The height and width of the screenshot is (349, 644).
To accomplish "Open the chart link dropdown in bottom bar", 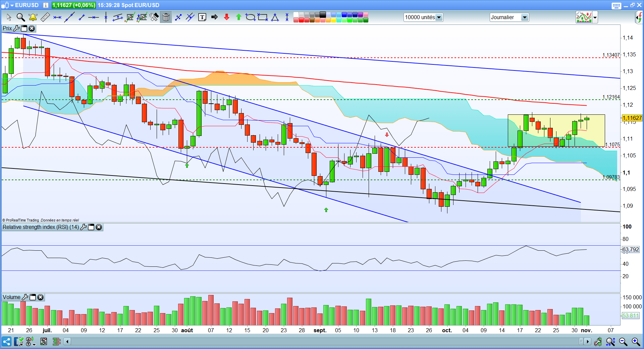I will click(31, 342).
